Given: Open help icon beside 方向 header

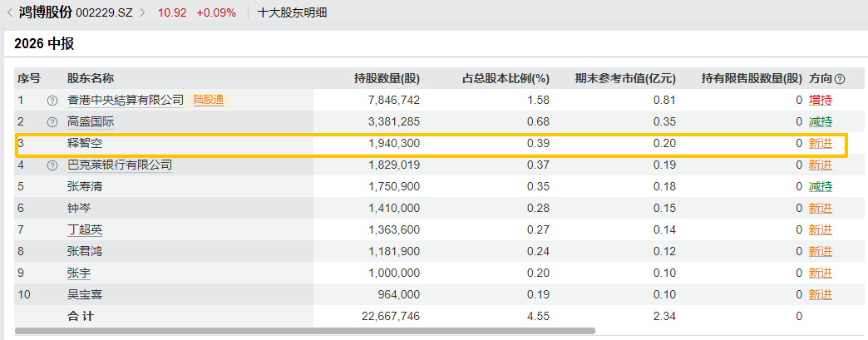Looking at the screenshot, I should click(840, 79).
